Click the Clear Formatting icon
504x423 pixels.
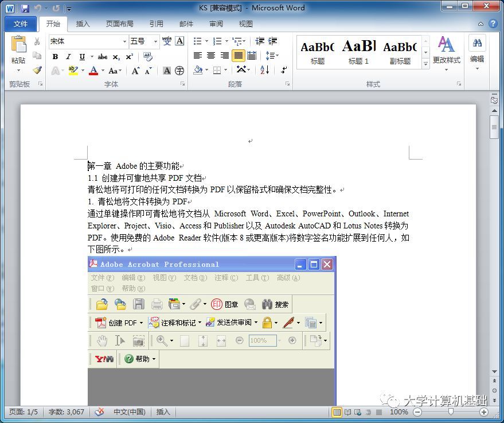coord(148,57)
